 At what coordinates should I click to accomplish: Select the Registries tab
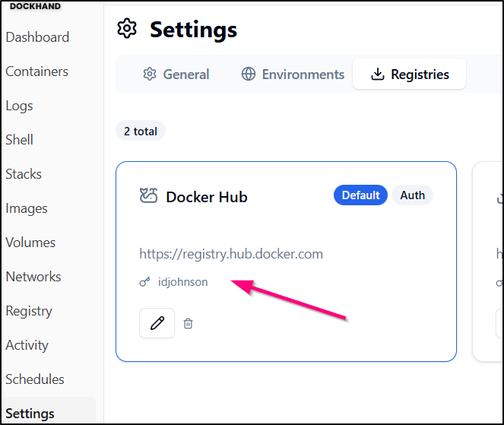pyautogui.click(x=409, y=75)
